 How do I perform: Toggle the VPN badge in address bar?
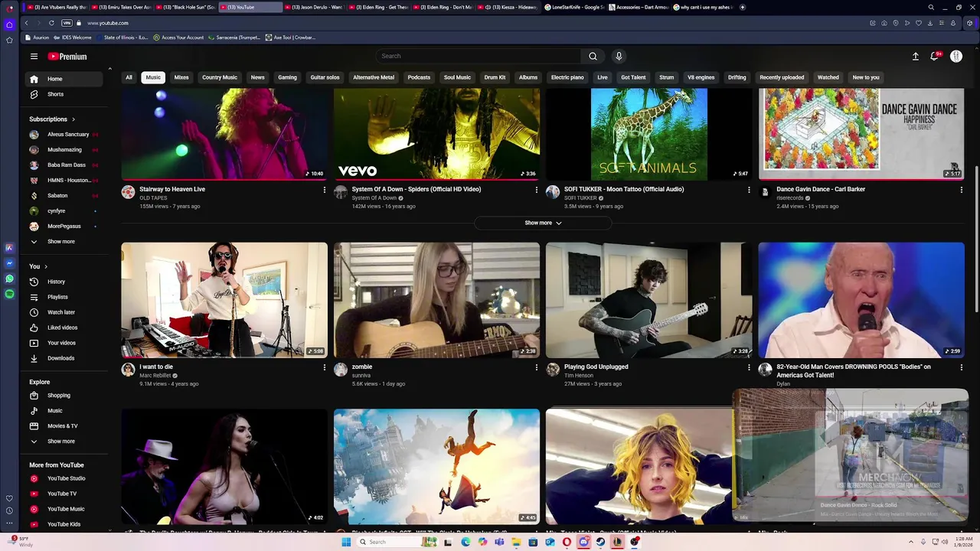tap(67, 23)
